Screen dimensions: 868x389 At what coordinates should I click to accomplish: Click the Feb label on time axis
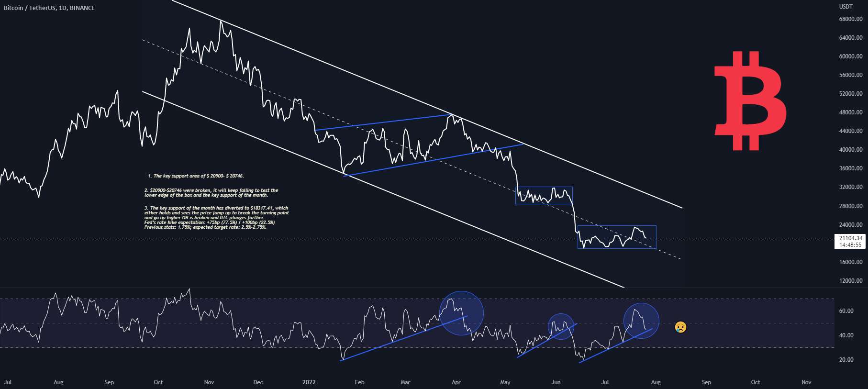click(359, 382)
